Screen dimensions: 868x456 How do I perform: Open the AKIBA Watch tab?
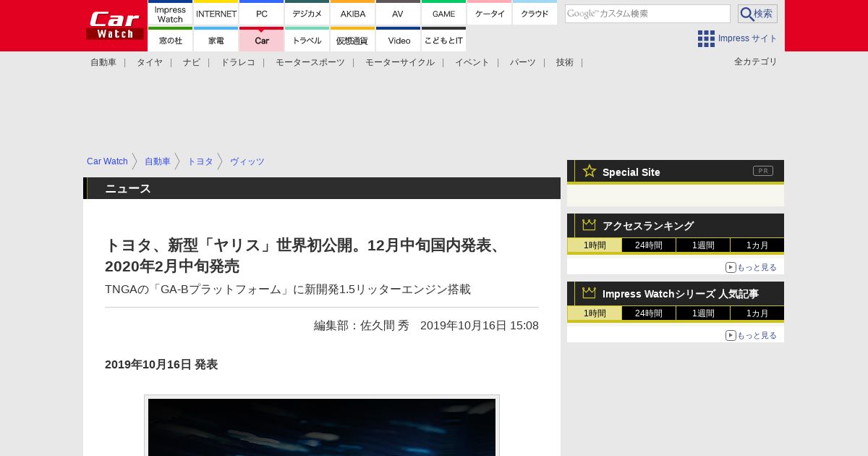tap(353, 13)
